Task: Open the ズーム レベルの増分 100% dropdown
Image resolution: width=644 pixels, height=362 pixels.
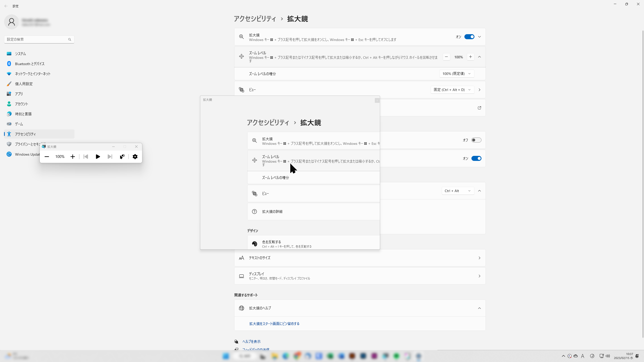Action: (457, 74)
